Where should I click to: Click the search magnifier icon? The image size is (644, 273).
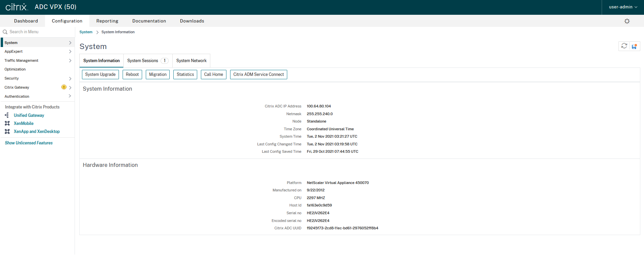point(5,32)
